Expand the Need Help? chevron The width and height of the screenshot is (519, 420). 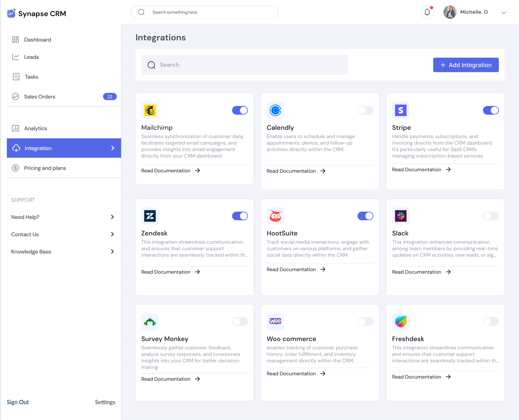coord(113,217)
